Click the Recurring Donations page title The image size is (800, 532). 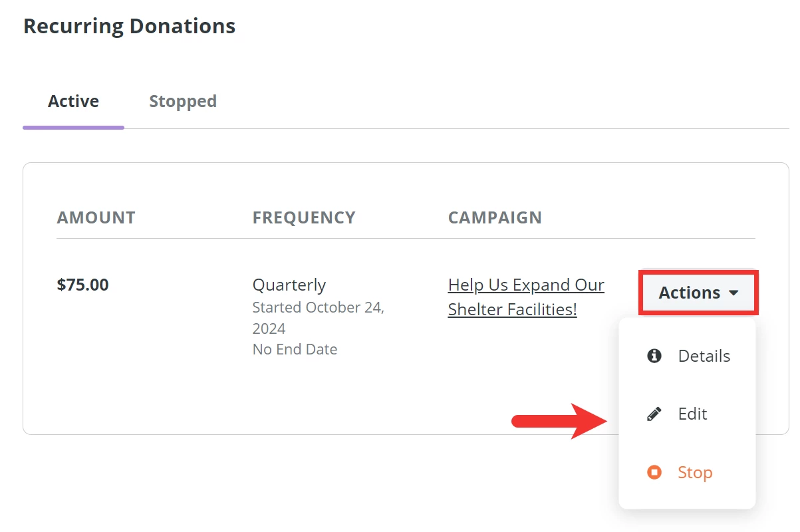point(129,26)
